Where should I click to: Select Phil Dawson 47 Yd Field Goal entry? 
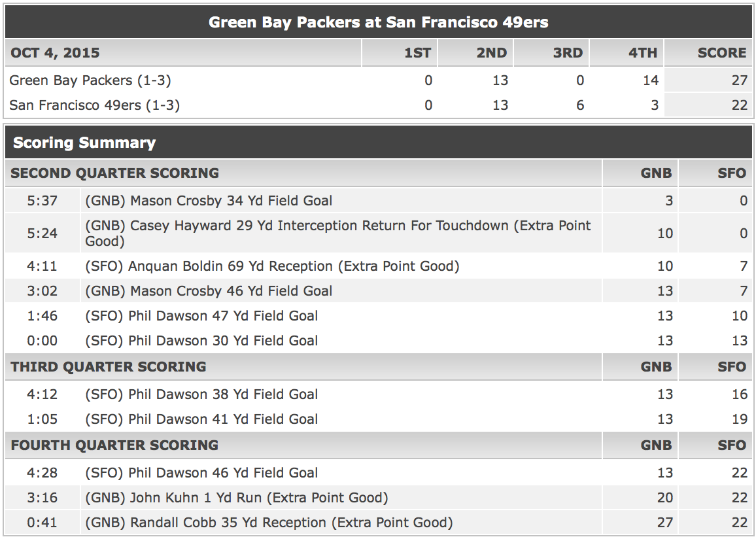tap(378, 316)
